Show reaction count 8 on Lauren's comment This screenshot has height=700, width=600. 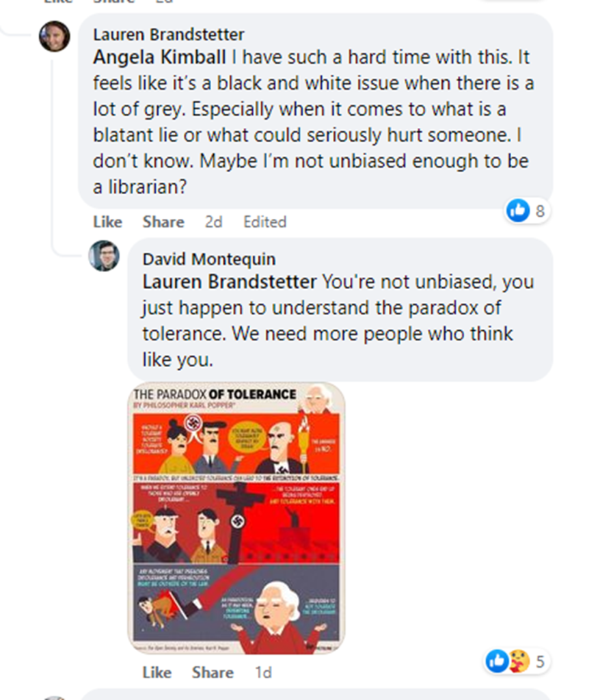(540, 211)
